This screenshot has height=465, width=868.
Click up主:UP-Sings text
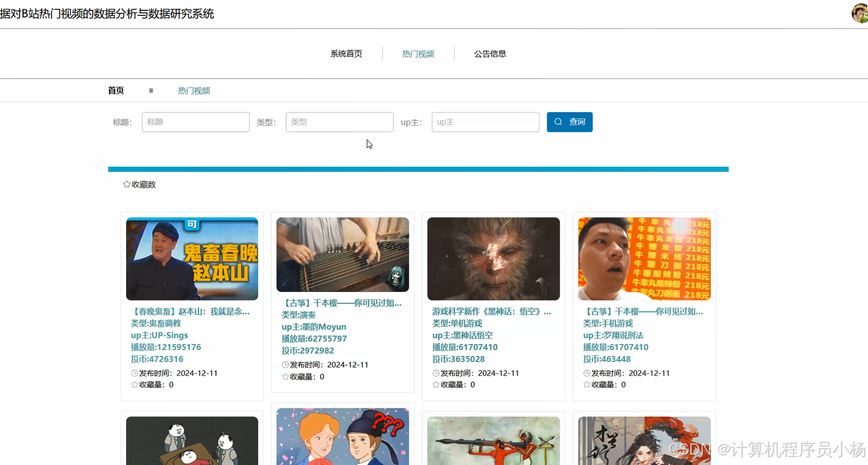pos(160,335)
